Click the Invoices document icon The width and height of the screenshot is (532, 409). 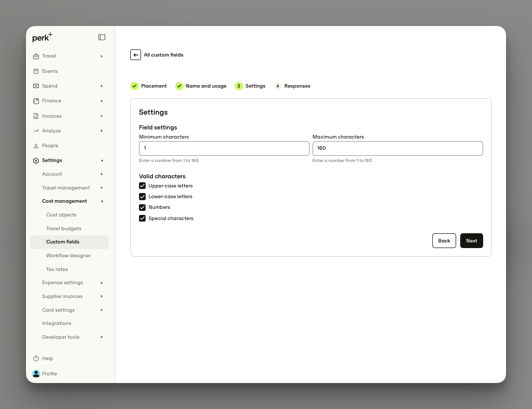click(36, 116)
